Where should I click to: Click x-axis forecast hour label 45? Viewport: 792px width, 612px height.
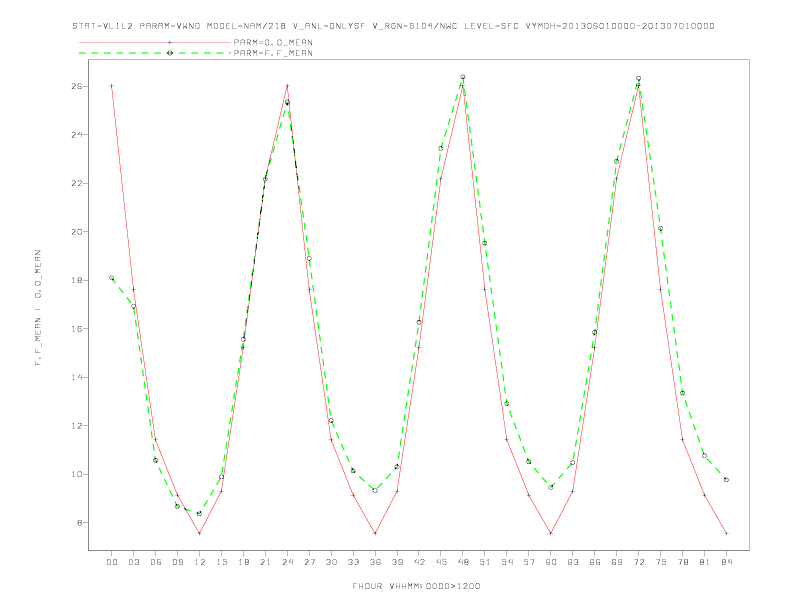click(x=441, y=562)
